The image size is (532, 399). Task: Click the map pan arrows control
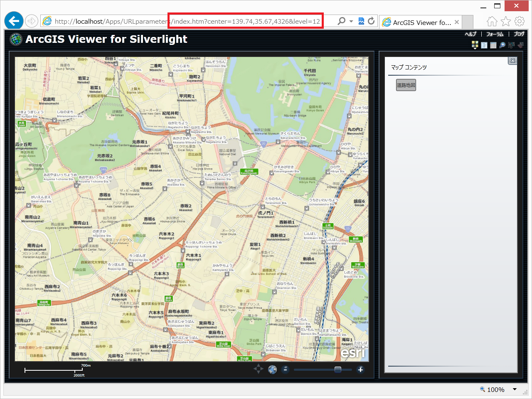[259, 369]
